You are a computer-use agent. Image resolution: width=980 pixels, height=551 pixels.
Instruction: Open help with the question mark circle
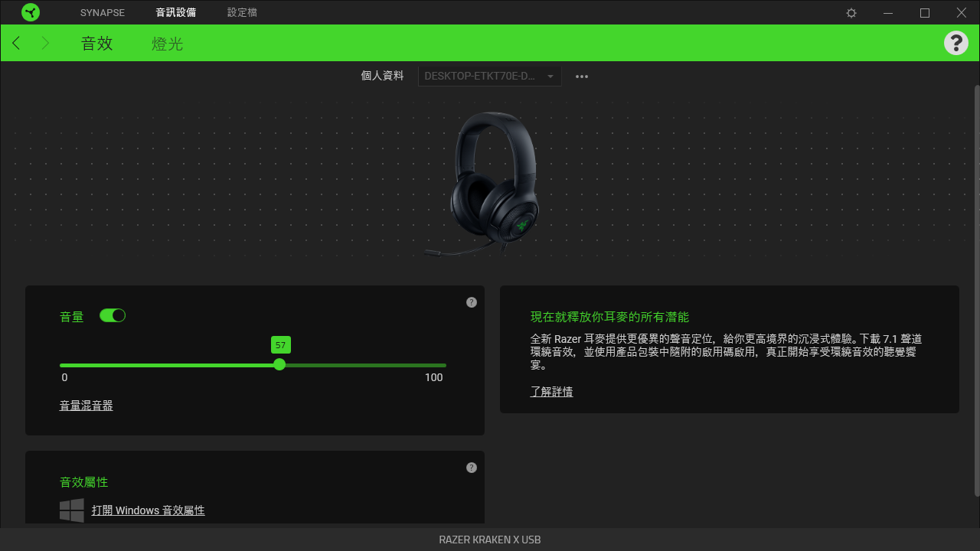tap(956, 43)
